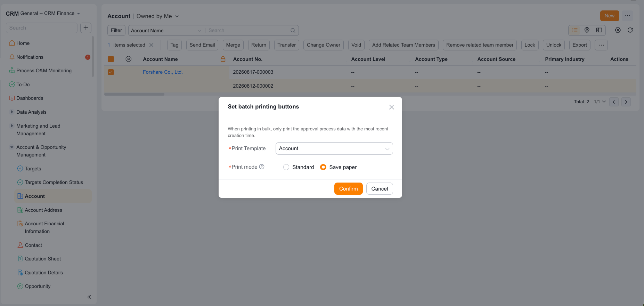
Task: Open the list settings gear icon
Action: [x=618, y=30]
